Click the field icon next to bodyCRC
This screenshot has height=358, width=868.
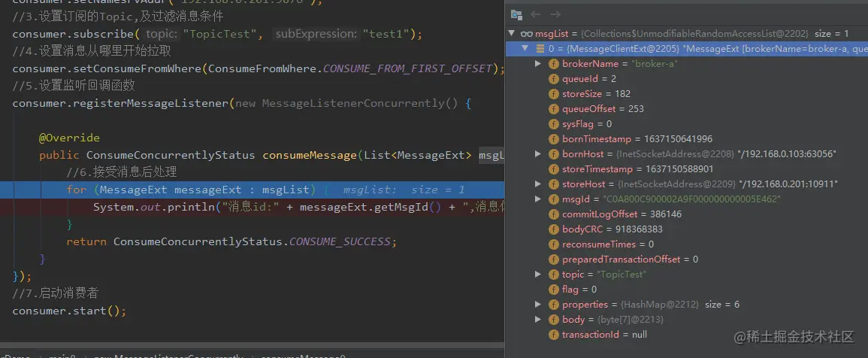[x=553, y=229]
